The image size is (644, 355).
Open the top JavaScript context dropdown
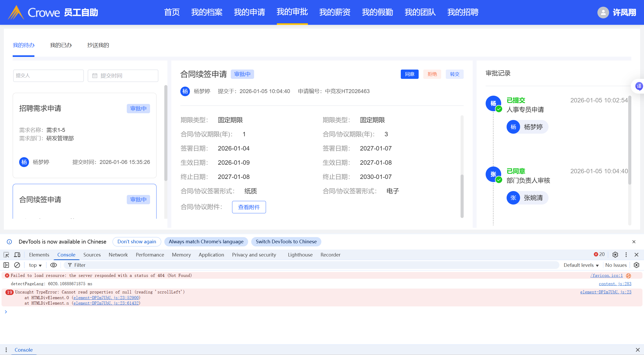click(35, 265)
